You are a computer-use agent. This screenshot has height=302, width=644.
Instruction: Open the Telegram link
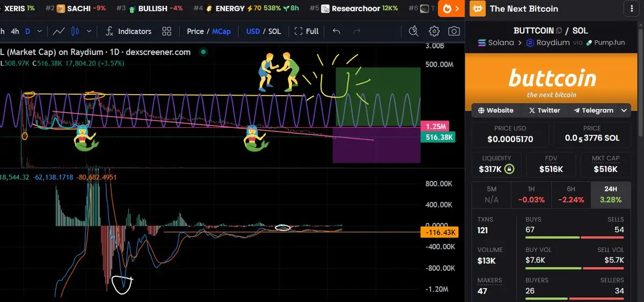pyautogui.click(x=593, y=110)
